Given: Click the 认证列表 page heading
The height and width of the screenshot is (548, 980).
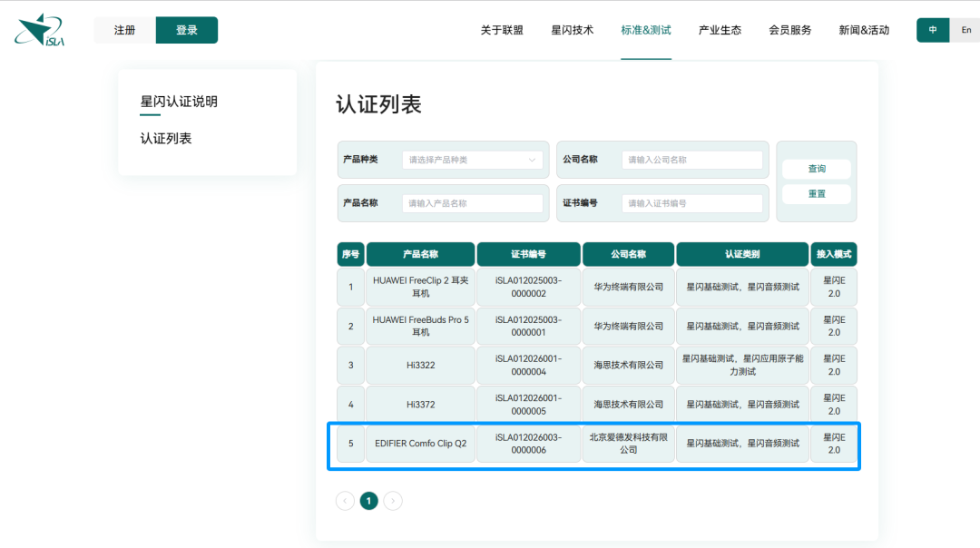Looking at the screenshot, I should (x=378, y=104).
